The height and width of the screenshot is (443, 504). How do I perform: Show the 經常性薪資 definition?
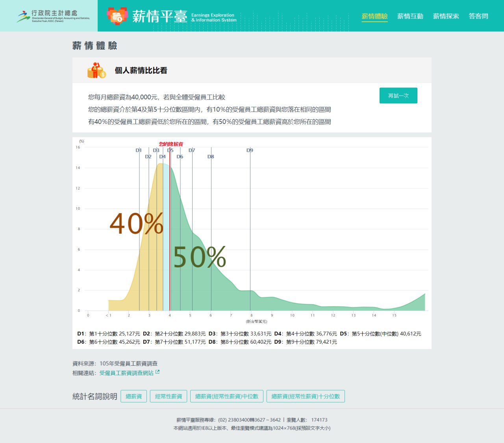tap(169, 396)
